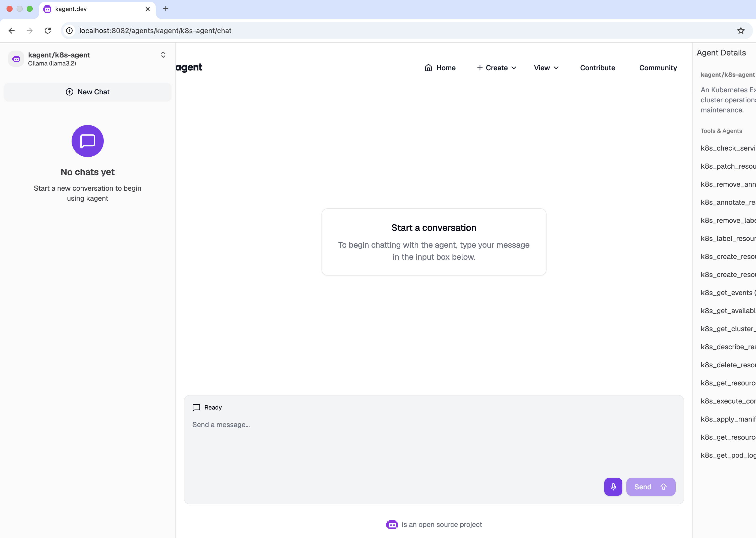The width and height of the screenshot is (756, 538).
Task: Click the browser forward arrow
Action: click(29, 30)
